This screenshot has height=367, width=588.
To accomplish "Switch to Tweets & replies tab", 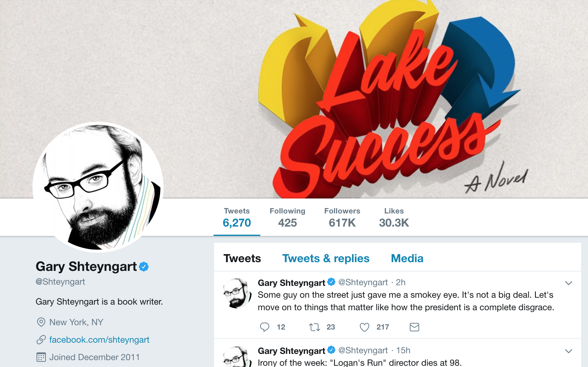I will (326, 258).
